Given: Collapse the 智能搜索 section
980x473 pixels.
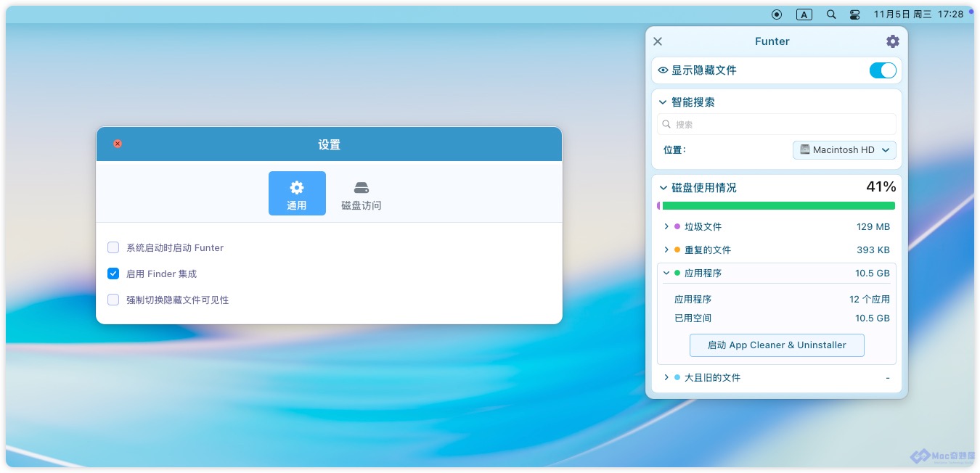Looking at the screenshot, I should [x=663, y=102].
